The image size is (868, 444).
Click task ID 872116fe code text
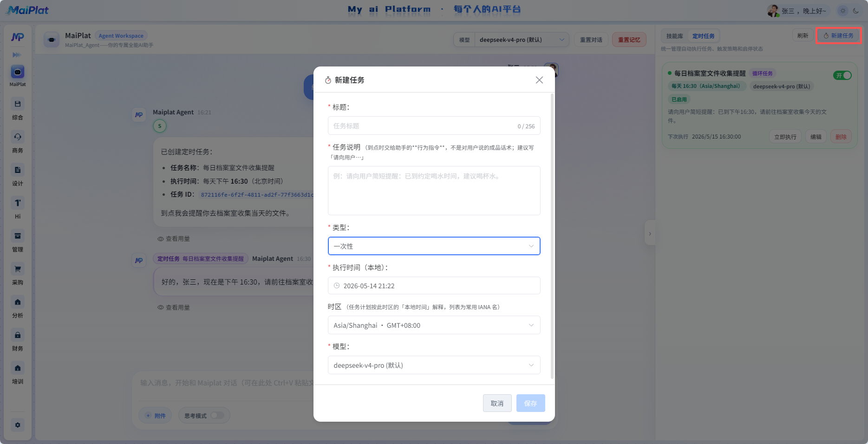pyautogui.click(x=257, y=195)
